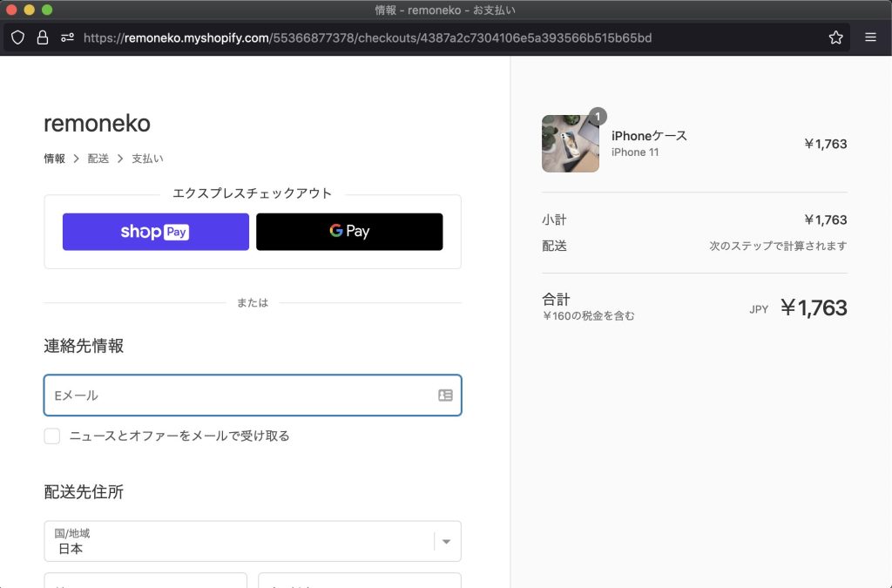
Task: Go to the 配送 breadcrumb step
Action: click(98, 159)
